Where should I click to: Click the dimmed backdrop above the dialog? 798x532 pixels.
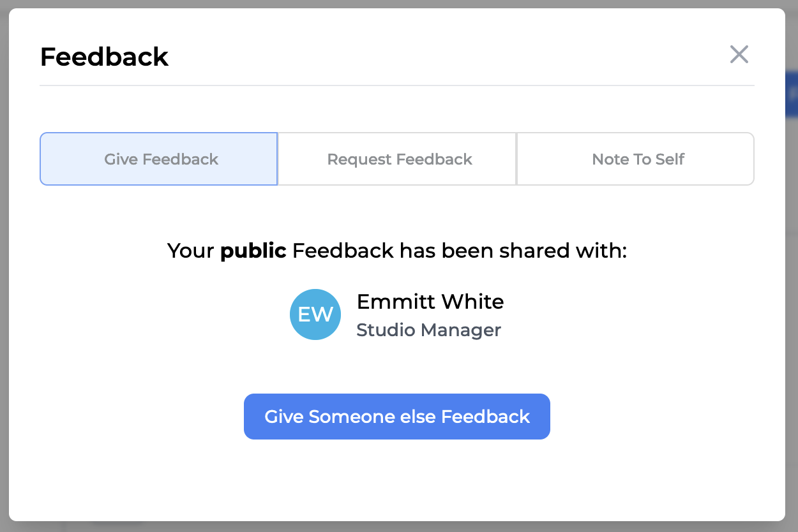(399, 4)
